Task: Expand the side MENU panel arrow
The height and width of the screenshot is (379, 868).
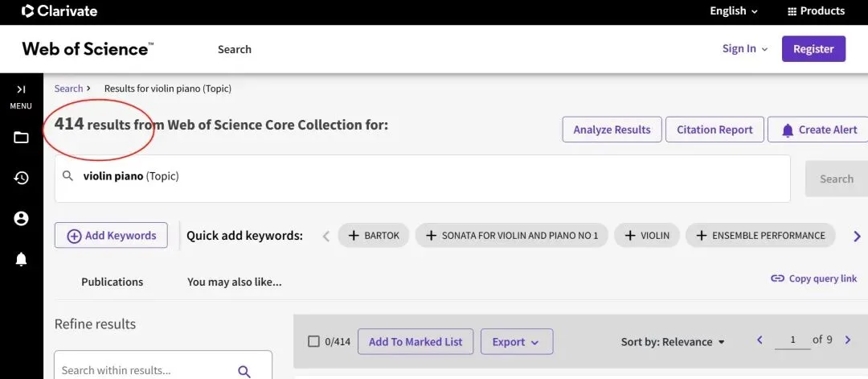Action: pyautogui.click(x=21, y=89)
